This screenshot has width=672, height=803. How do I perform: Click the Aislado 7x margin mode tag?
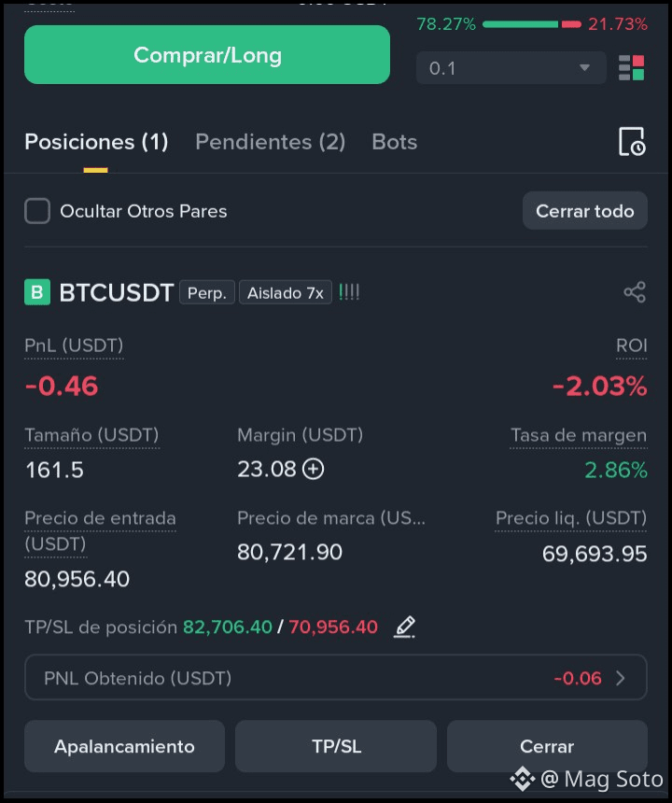(x=286, y=293)
